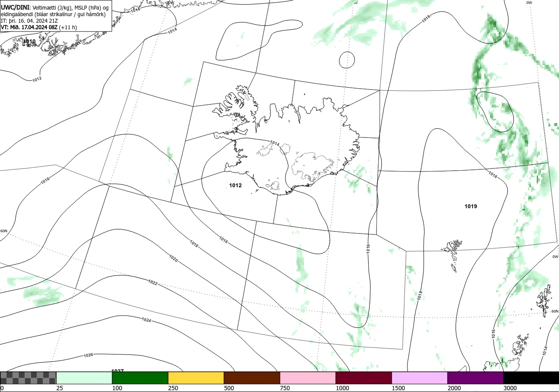This screenshot has height=392, width=559.
Task: Pick the yellow 250–500 legend swatch
Action: click(196, 378)
